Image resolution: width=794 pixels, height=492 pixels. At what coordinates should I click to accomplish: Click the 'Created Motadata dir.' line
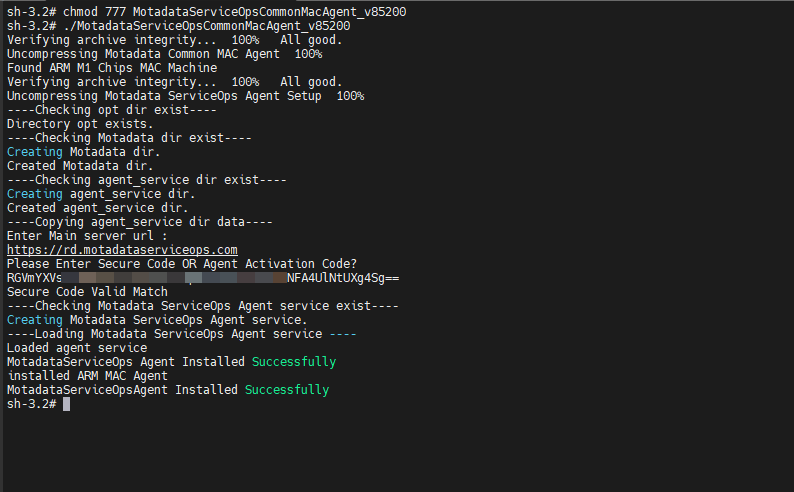coord(80,166)
